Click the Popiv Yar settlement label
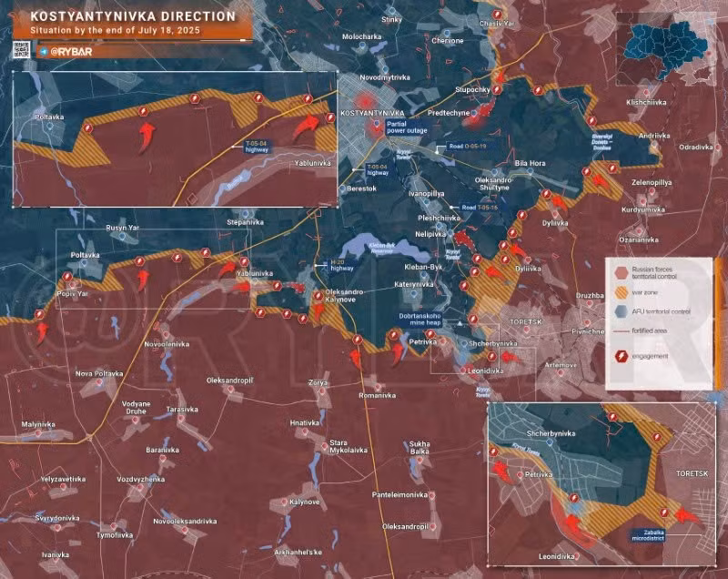 pyautogui.click(x=73, y=294)
